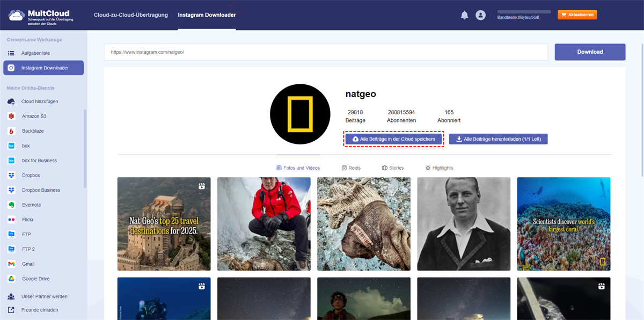The image size is (644, 320).
Task: Click Cloud hinzufügen label
Action: 40,101
